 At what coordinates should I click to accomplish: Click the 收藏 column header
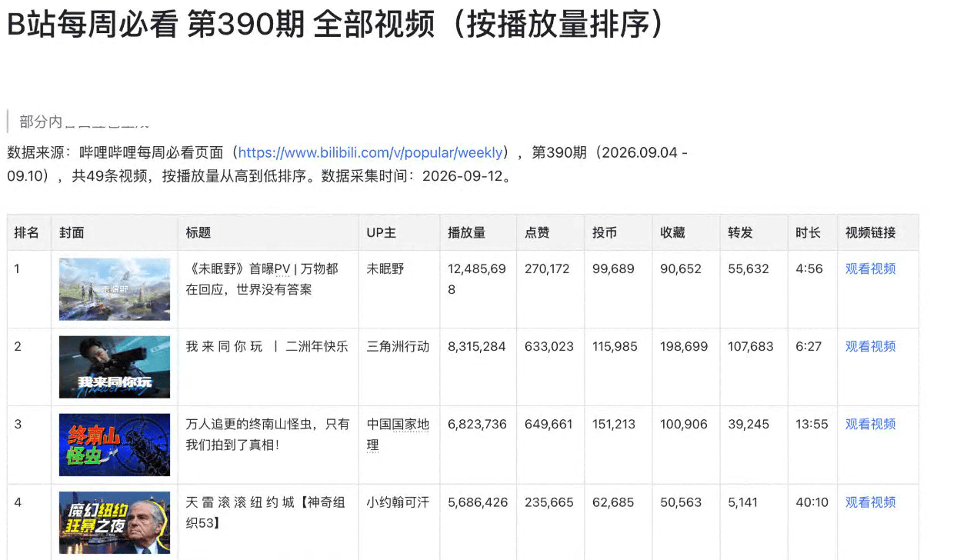coord(672,232)
